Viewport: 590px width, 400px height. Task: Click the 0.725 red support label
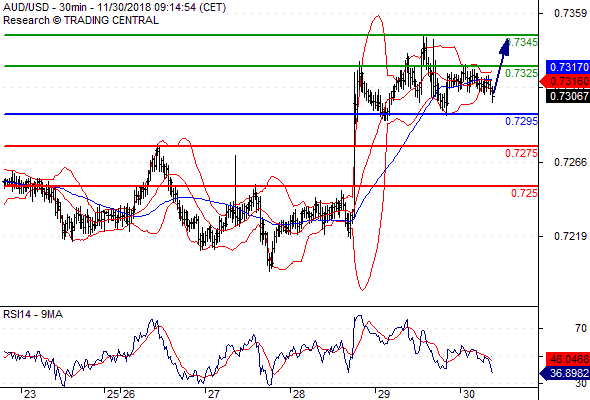pyautogui.click(x=524, y=193)
